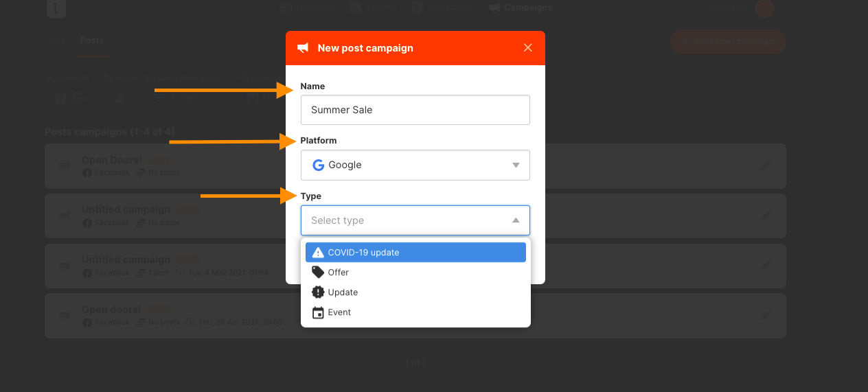Click the Google logo in Platform field
The image size is (868, 392).
coord(318,165)
